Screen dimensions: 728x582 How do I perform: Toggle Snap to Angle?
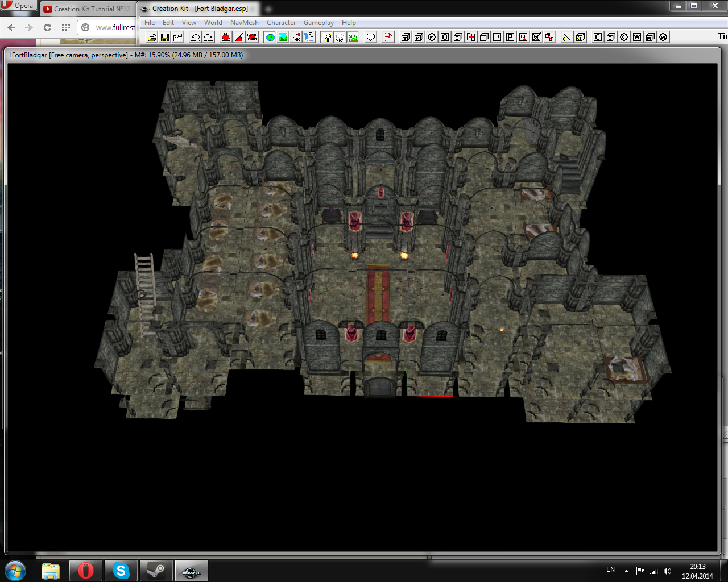coord(239,37)
